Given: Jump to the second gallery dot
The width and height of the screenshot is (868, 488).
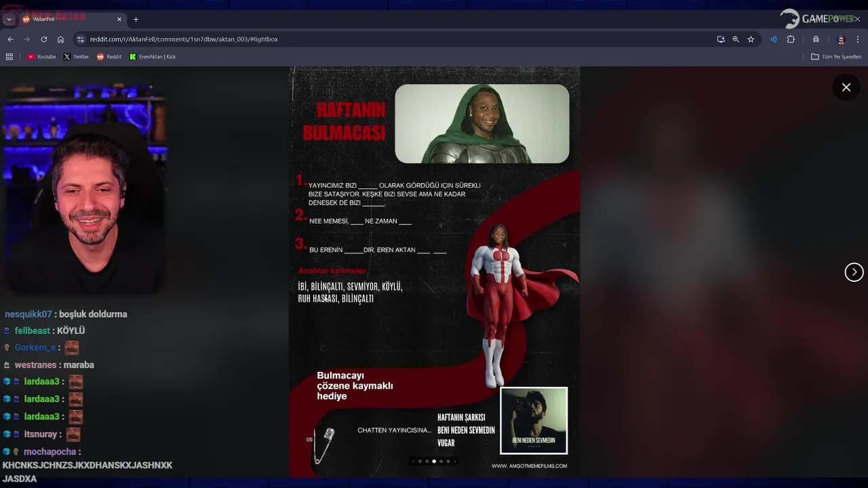Looking at the screenshot, I should (420, 461).
